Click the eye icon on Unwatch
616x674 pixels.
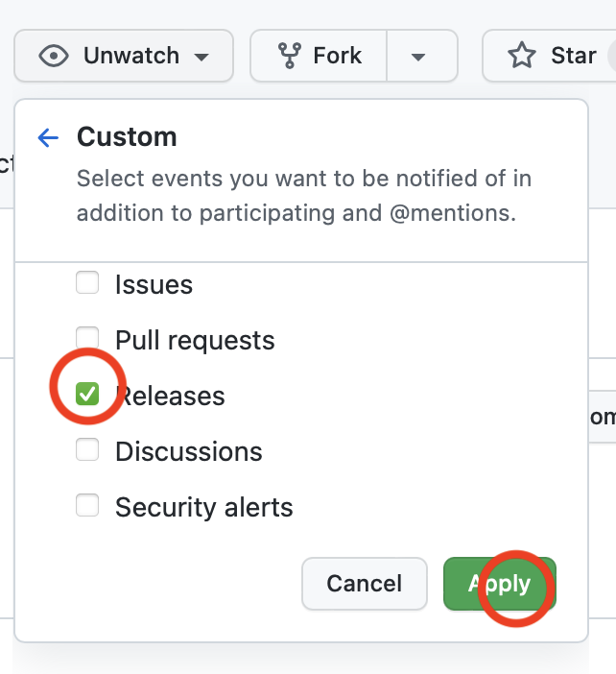(54, 56)
